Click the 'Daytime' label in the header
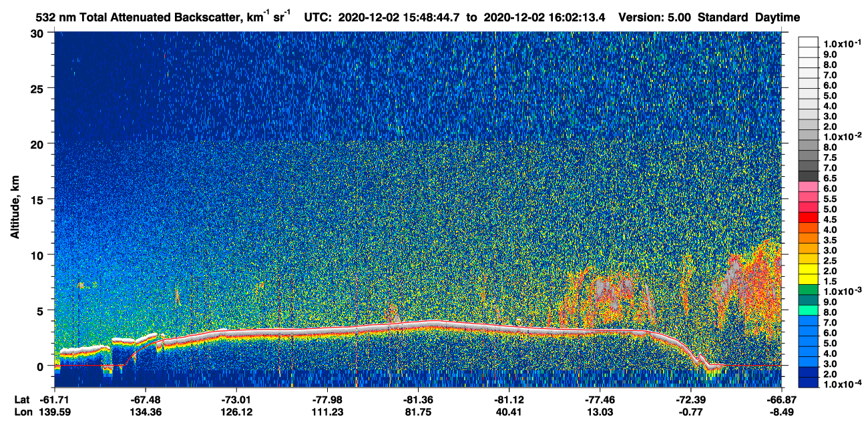The image size is (868, 445). pyautogui.click(x=778, y=18)
